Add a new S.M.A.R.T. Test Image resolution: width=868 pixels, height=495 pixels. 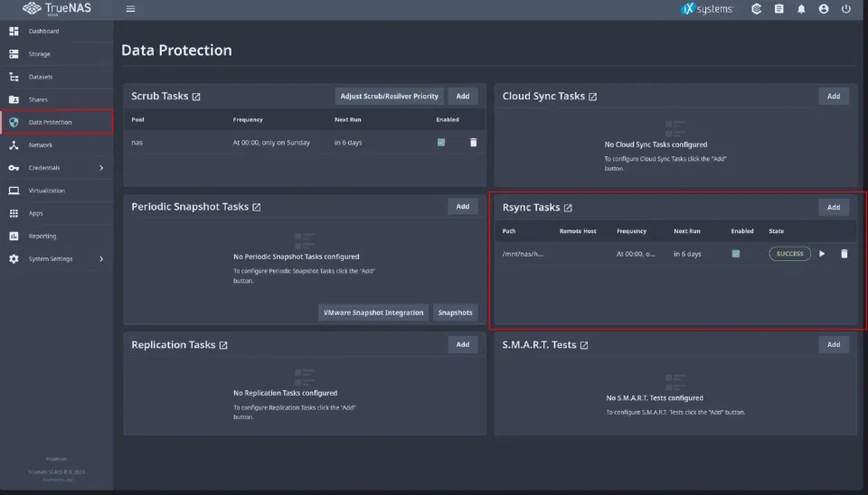[x=834, y=344]
